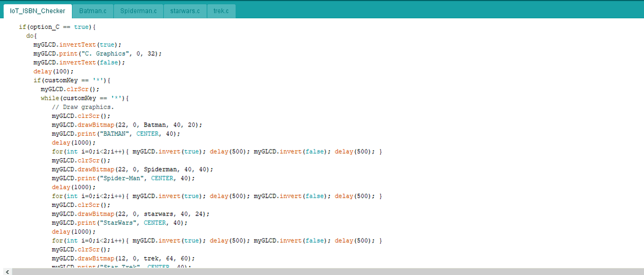The image size is (644, 275).
Task: Click the line 'if(option_C == true){'
Action: click(x=57, y=27)
